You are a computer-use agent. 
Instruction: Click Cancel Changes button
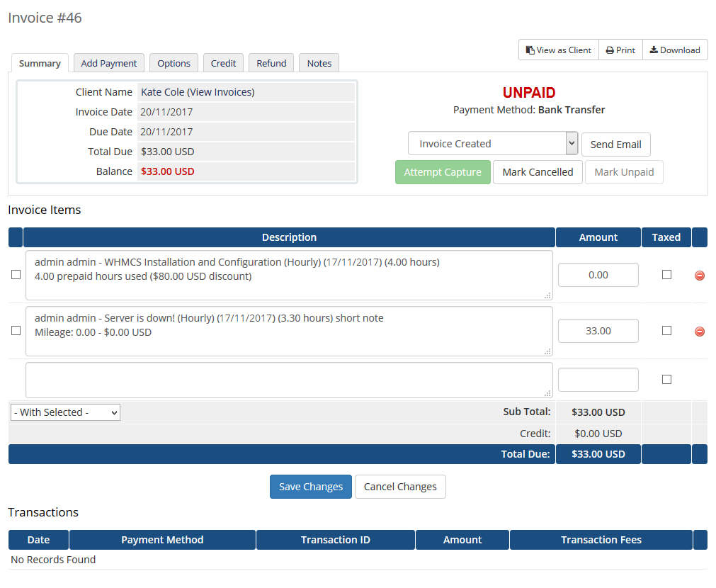click(x=400, y=487)
